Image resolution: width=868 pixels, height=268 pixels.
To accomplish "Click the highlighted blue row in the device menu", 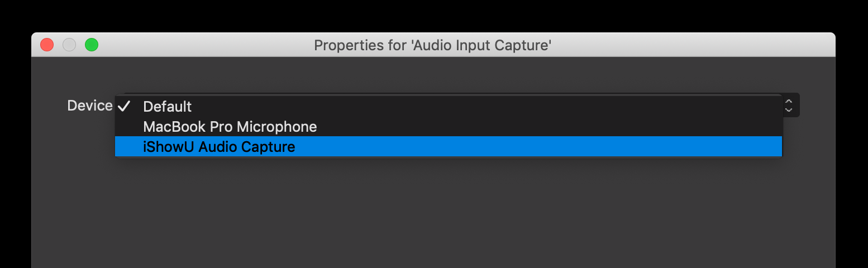I will click(447, 147).
